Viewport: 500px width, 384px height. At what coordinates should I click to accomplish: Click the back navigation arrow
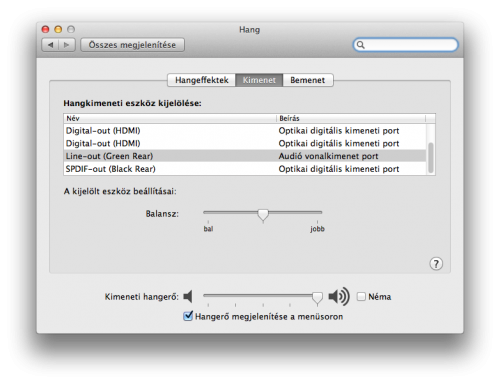(50, 45)
